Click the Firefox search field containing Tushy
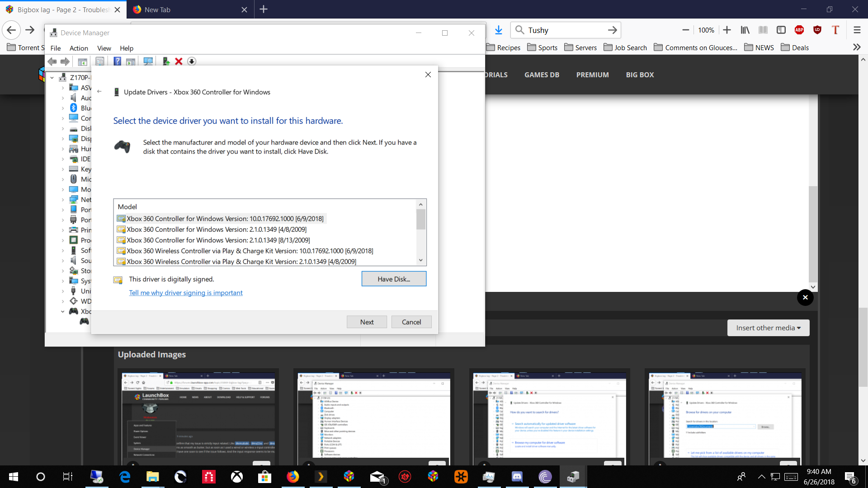The image size is (868, 488). pos(565,30)
